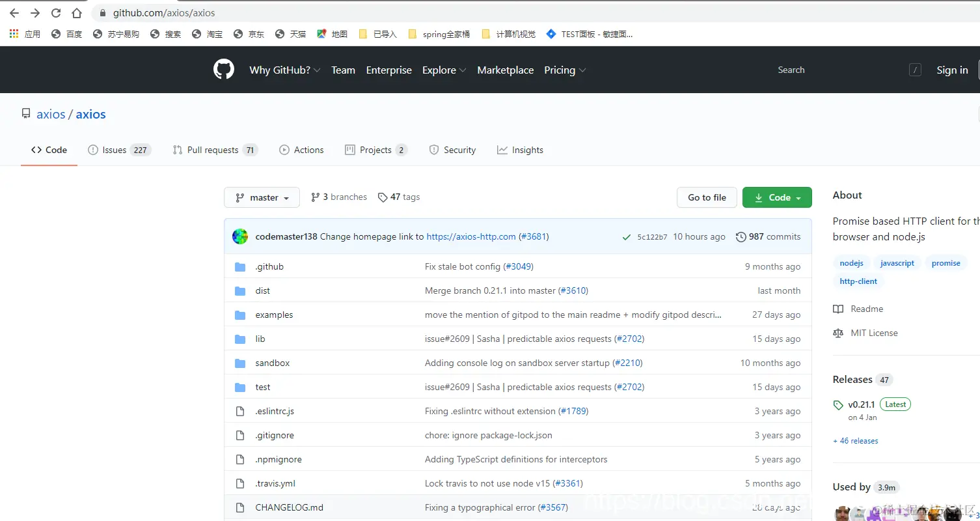Switch to the Actions tab
980x521 pixels.
click(x=301, y=150)
